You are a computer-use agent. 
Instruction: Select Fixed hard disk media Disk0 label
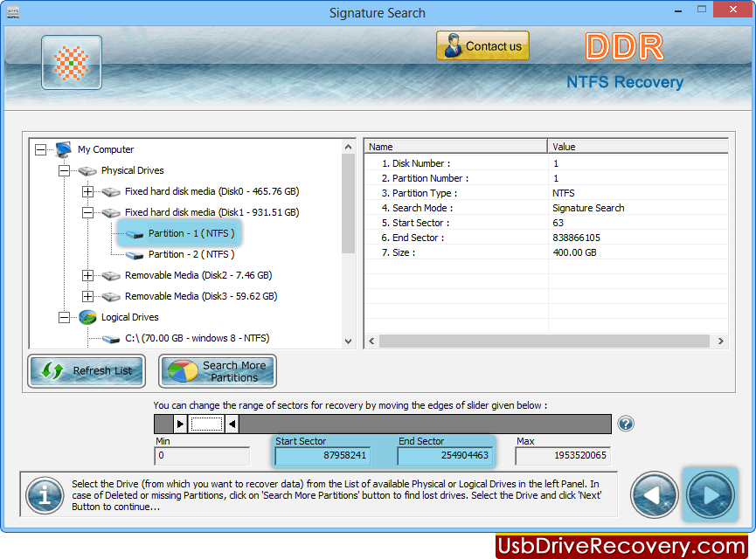(x=212, y=191)
